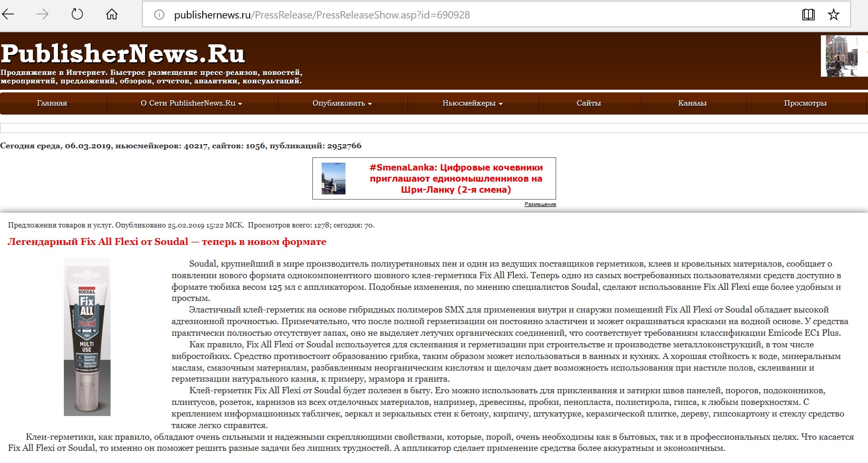View site information icon in address bar
This screenshot has height=463, width=868.
click(159, 15)
